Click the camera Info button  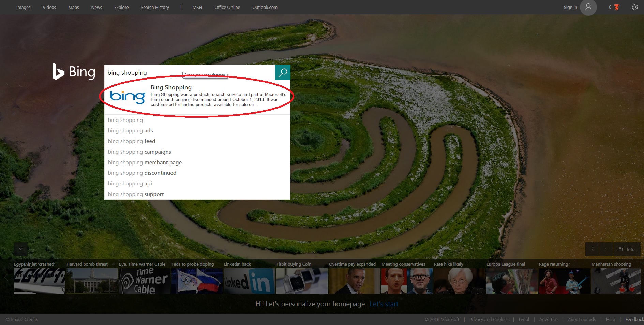click(626, 249)
